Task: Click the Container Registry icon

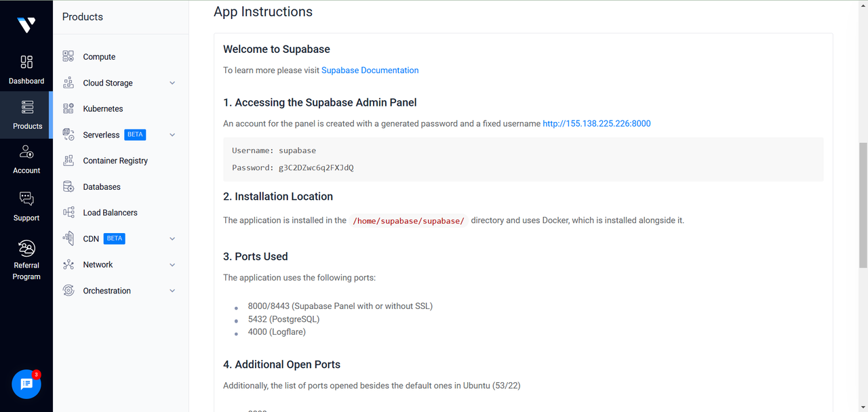Action: pyautogui.click(x=68, y=161)
